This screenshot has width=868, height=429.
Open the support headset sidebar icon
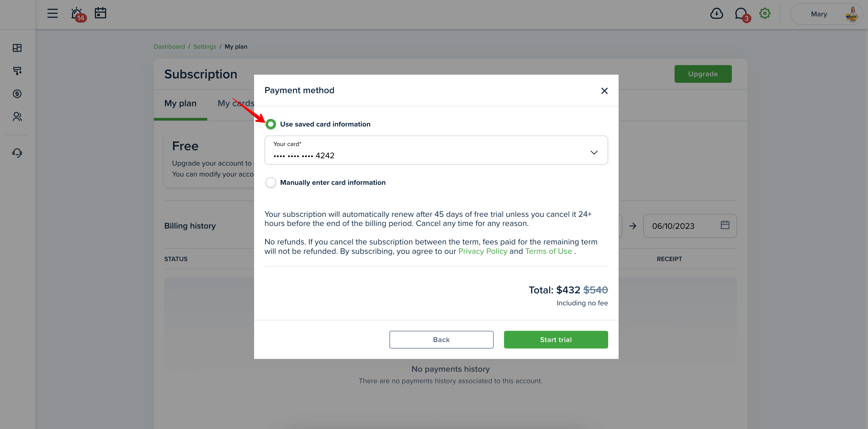pos(17,153)
